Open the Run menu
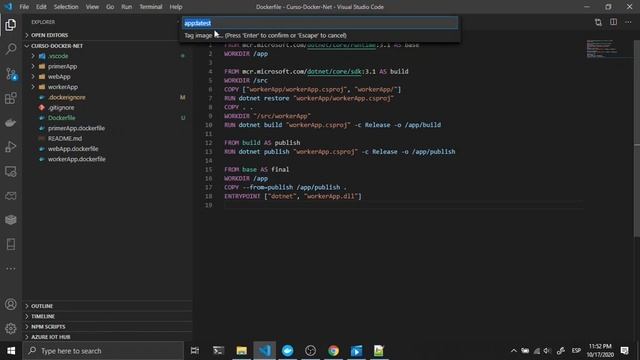Image resolution: width=640 pixels, height=360 pixels. 127,7
